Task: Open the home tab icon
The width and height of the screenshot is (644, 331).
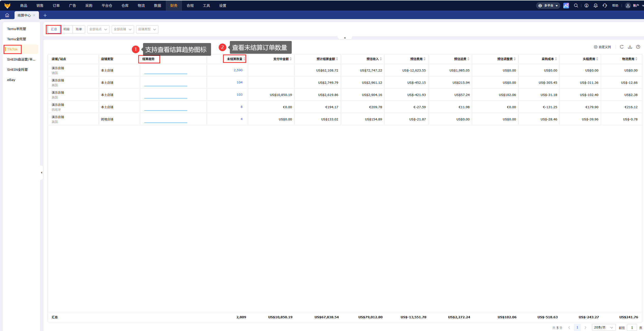Action: coord(7,15)
